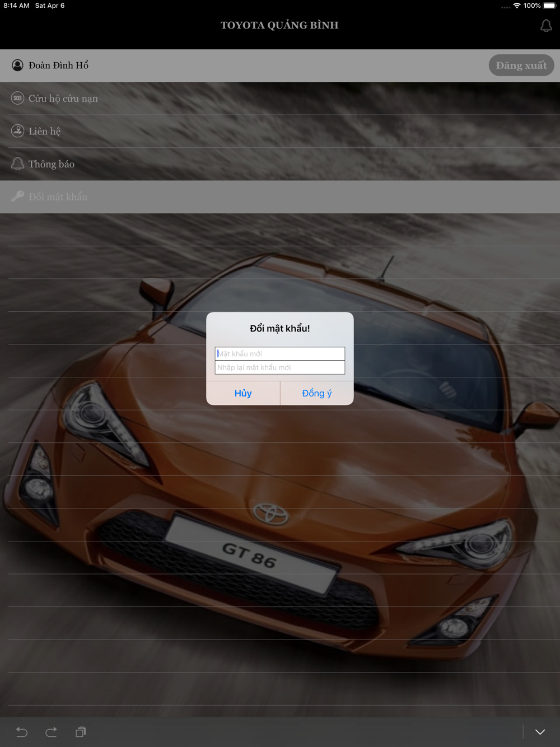The height and width of the screenshot is (747, 560).
Task: Open the Thông báo menu item
Action: coord(280,164)
